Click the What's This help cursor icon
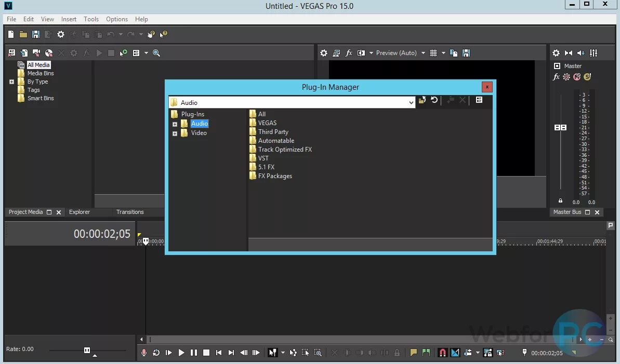Screen dimensions: 620x364 [163, 34]
